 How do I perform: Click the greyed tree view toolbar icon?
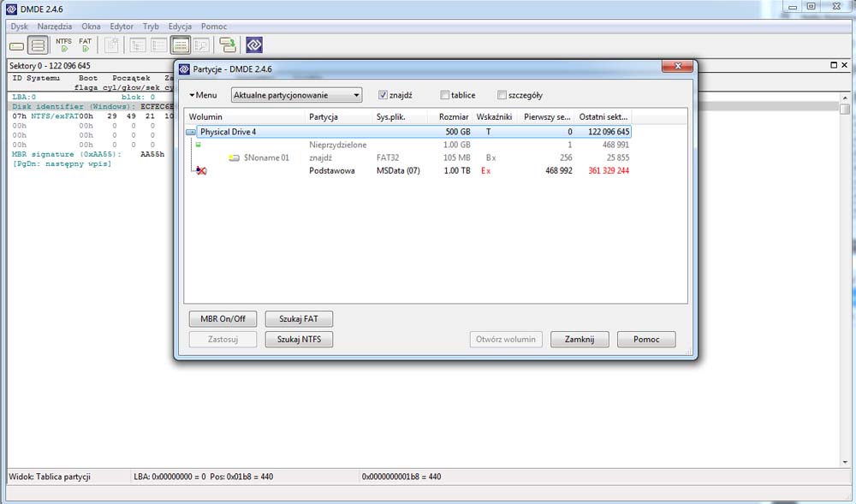point(138,45)
